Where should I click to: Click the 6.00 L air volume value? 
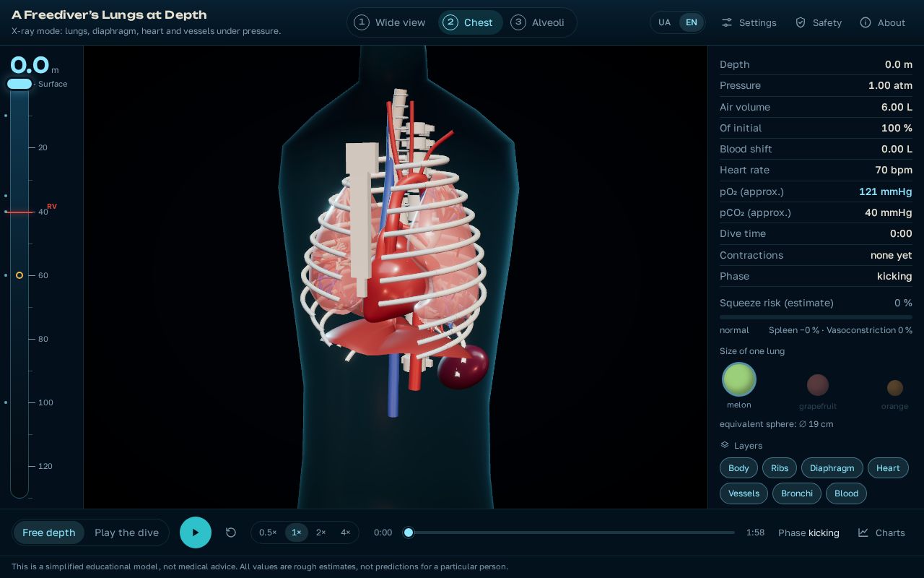coord(897,107)
